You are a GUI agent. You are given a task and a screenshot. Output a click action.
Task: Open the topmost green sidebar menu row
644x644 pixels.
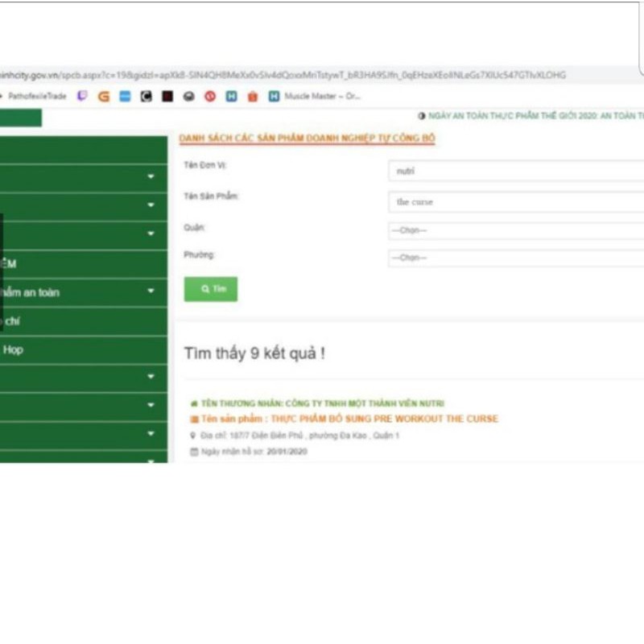tap(84, 150)
